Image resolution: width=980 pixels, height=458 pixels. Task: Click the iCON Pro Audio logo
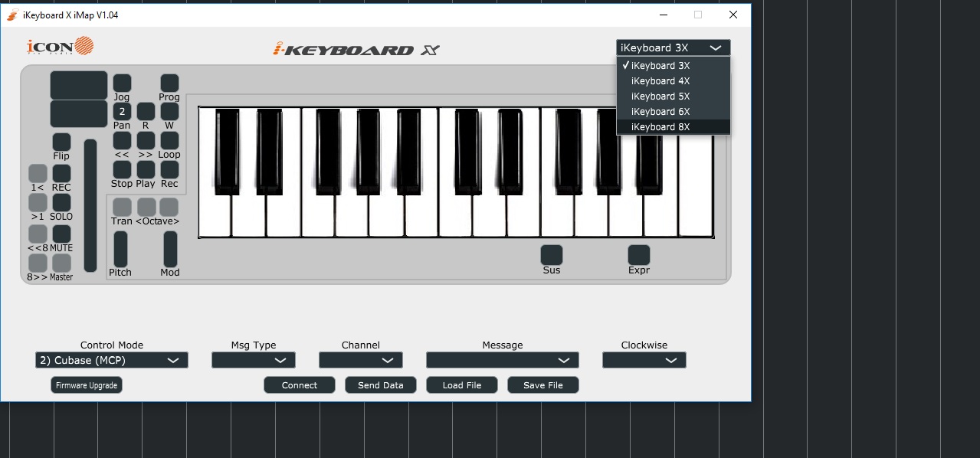tap(60, 47)
